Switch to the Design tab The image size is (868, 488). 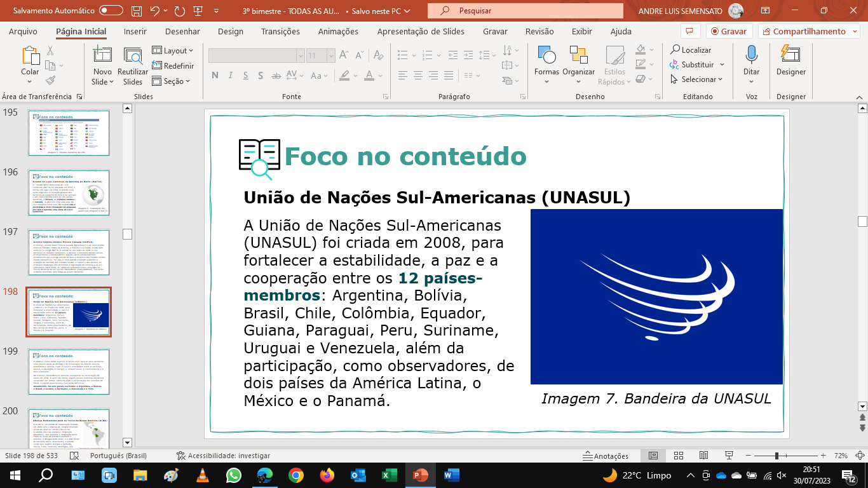[230, 31]
